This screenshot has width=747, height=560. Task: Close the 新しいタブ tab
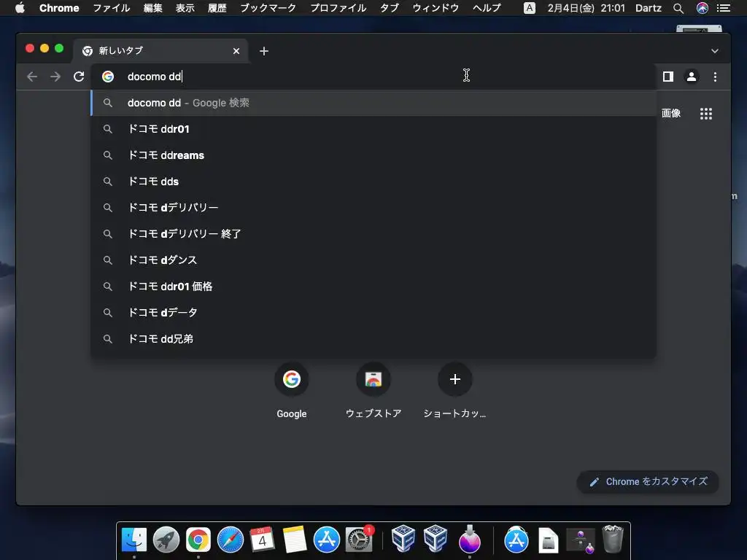point(236,51)
